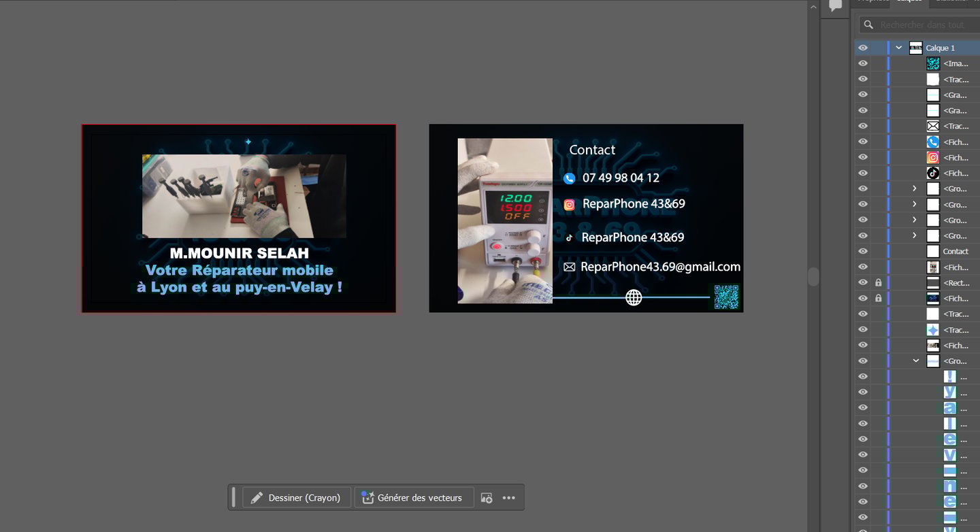980x532 pixels.
Task: Open the comments speech-bubble panel icon
Action: point(836,6)
